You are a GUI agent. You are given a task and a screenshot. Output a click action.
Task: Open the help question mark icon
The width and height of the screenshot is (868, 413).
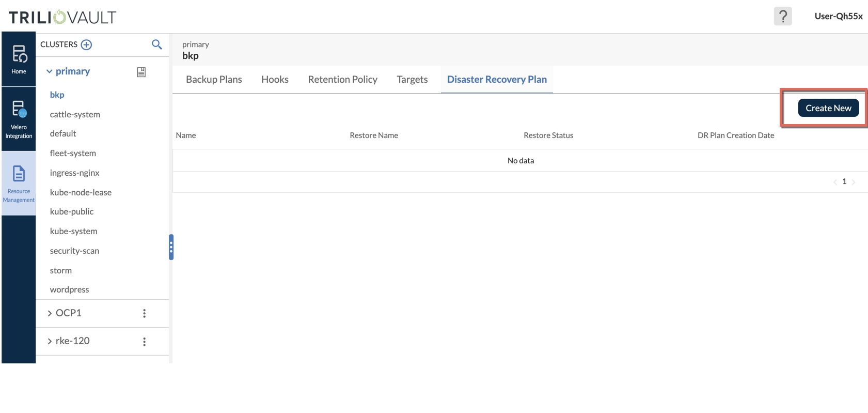click(x=782, y=17)
